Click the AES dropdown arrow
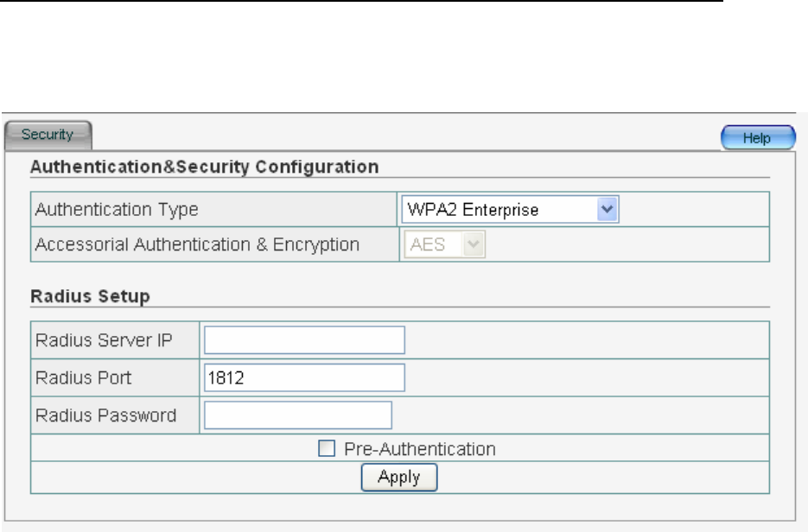 (473, 244)
